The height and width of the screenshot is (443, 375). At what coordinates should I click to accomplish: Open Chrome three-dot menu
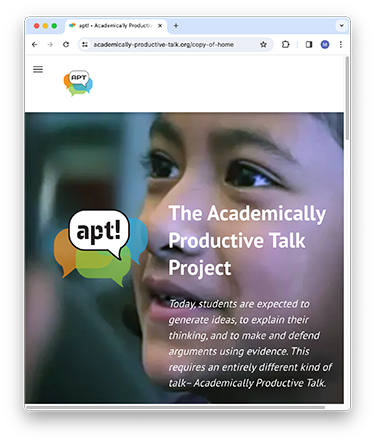tap(341, 44)
